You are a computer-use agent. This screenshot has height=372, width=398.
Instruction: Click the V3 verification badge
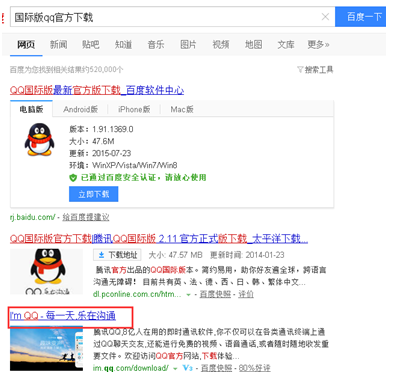coord(188,368)
